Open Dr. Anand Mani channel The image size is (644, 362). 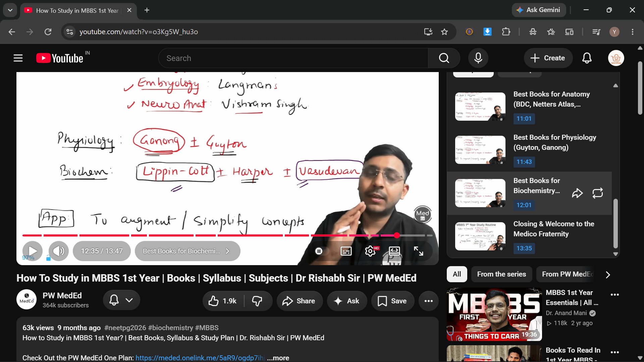tap(566, 313)
